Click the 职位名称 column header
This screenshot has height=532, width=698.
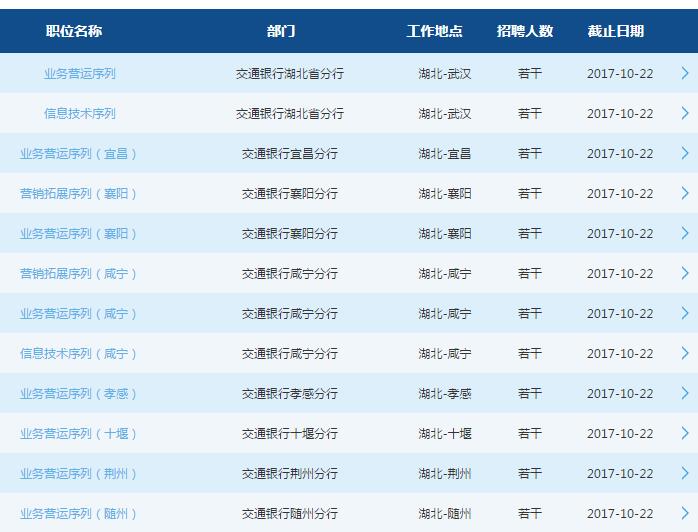coord(74,31)
